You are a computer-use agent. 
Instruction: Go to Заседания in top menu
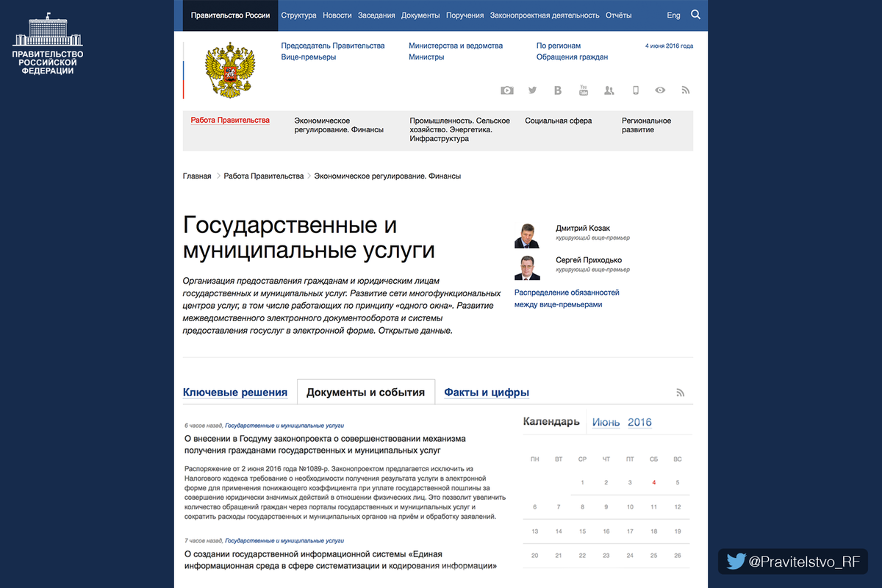pos(376,15)
